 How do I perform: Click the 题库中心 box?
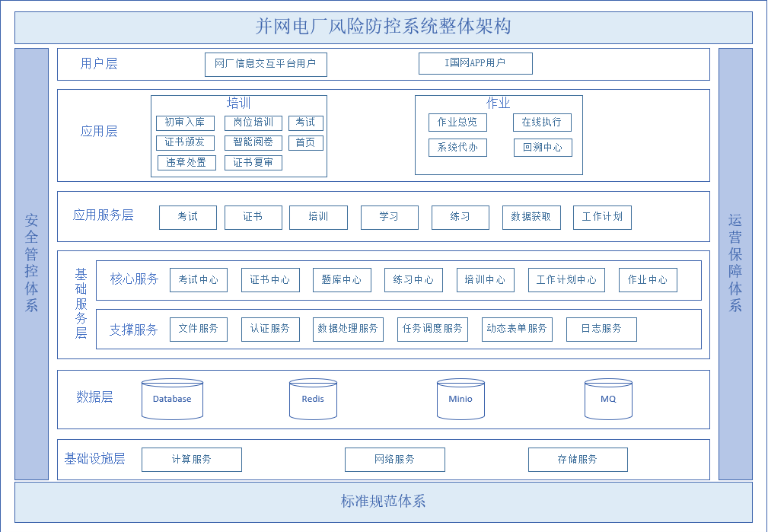[x=342, y=280]
